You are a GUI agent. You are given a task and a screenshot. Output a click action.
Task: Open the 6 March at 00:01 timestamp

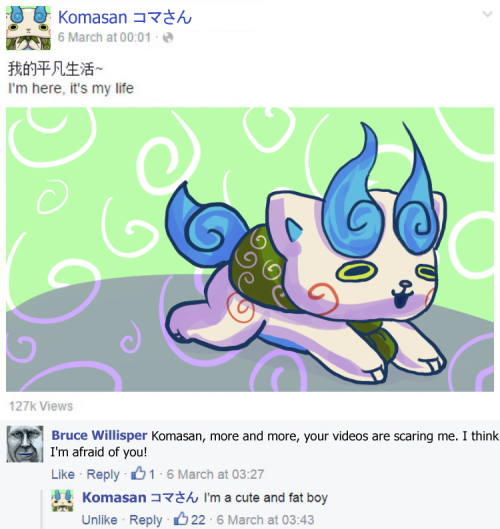(x=104, y=37)
